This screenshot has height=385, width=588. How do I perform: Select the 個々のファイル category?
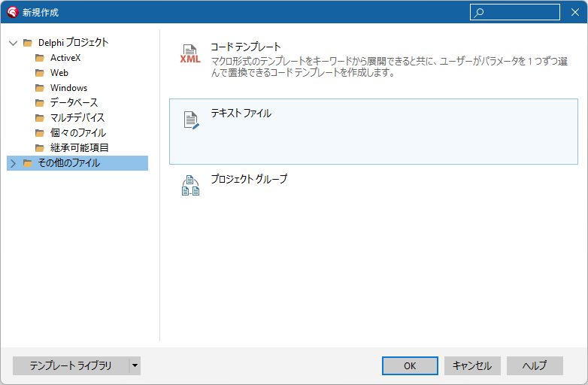point(78,132)
